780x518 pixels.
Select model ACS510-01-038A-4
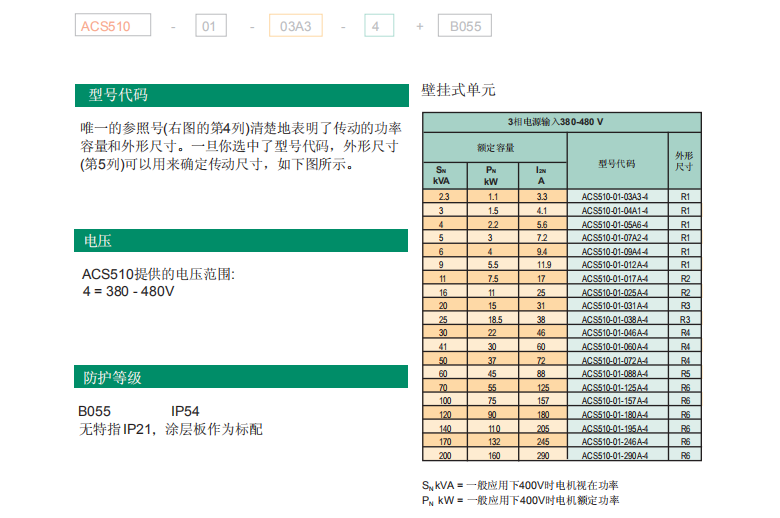coord(615,319)
